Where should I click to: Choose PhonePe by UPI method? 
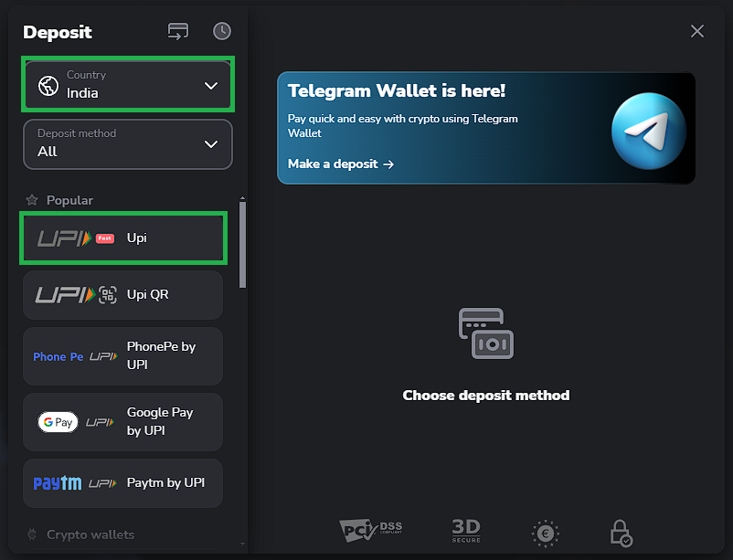[x=122, y=355]
